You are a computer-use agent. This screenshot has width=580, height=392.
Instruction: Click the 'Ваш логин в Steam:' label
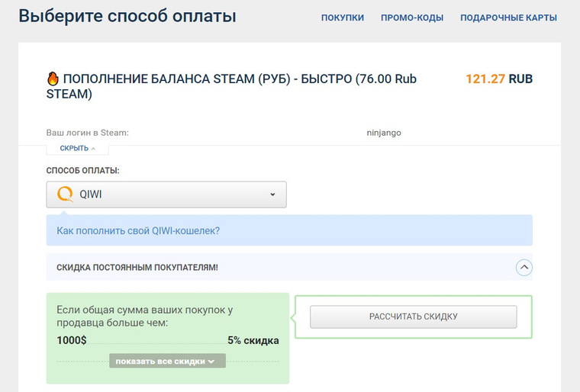click(87, 133)
